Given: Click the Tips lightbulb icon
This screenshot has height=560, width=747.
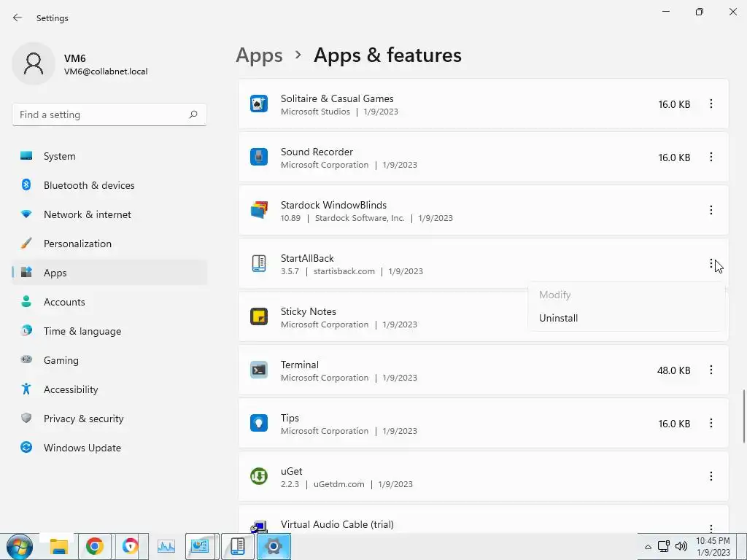Looking at the screenshot, I should click(259, 424).
